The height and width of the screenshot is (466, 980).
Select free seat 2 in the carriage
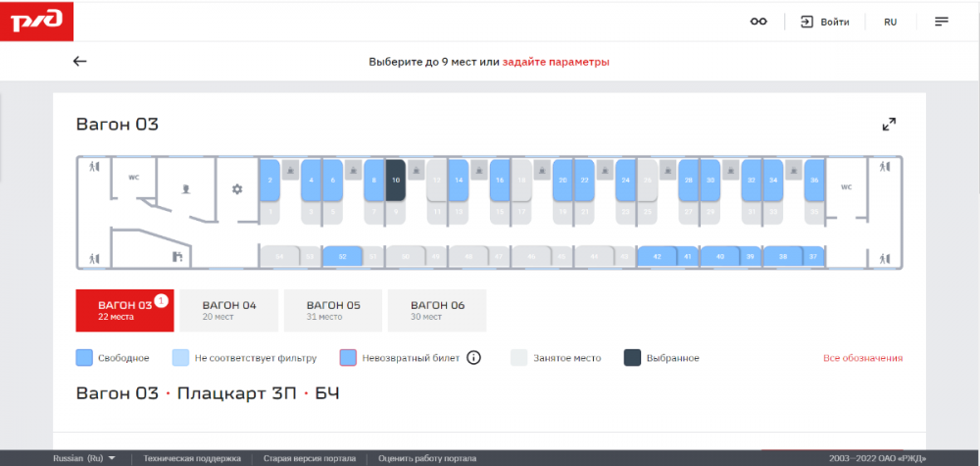pyautogui.click(x=269, y=180)
